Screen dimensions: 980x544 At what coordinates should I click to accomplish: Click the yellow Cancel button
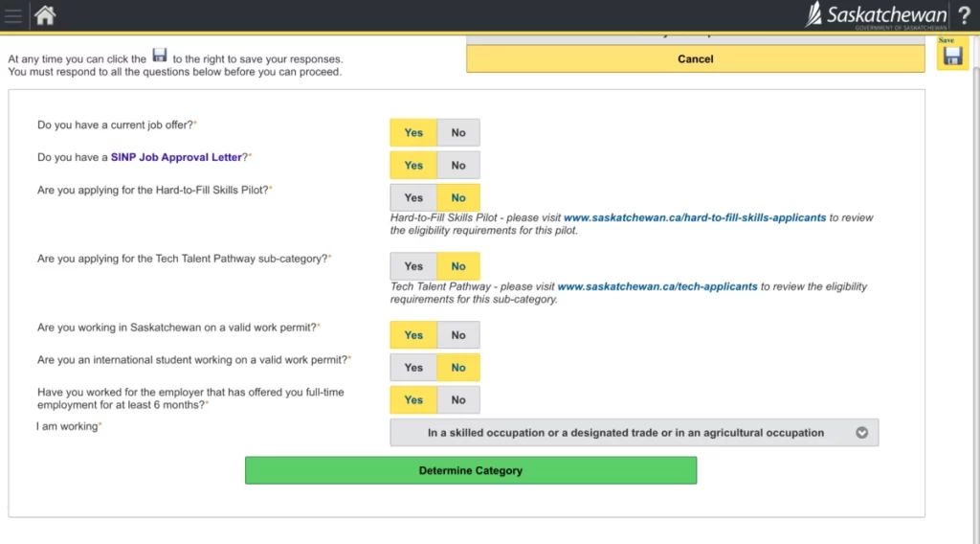695,59
